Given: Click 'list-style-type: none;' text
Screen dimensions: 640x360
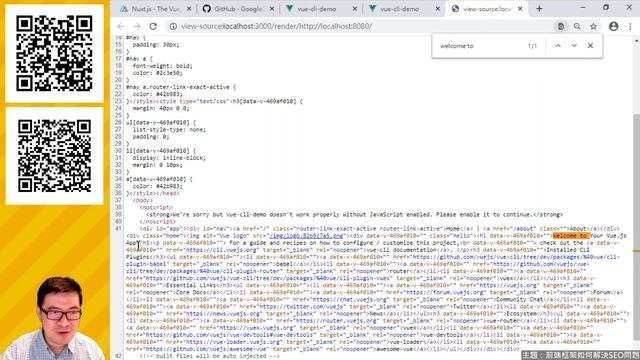Looking at the screenshot, I should coord(169,129).
